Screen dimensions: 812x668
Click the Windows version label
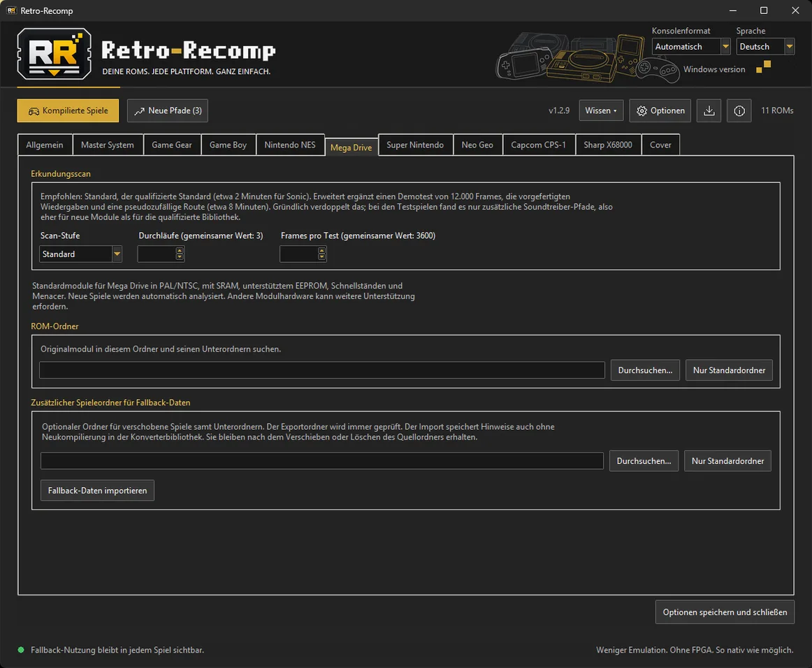[x=714, y=69]
